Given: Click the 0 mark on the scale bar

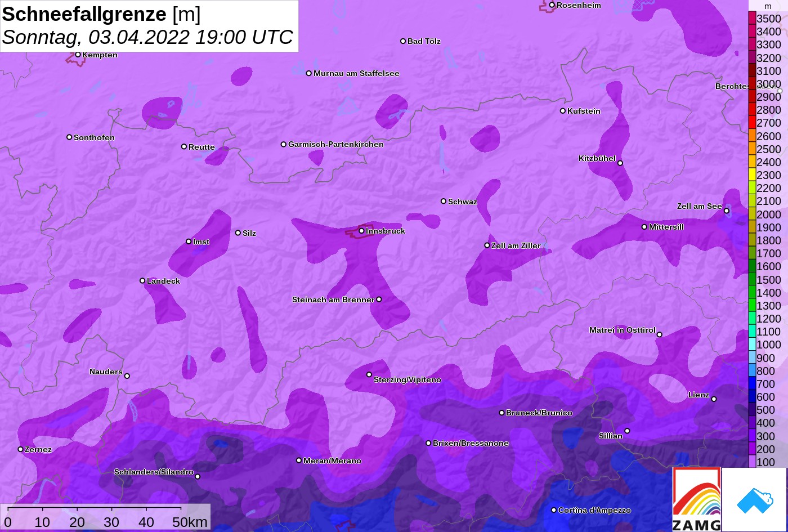Looking at the screenshot, I should tap(8, 522).
